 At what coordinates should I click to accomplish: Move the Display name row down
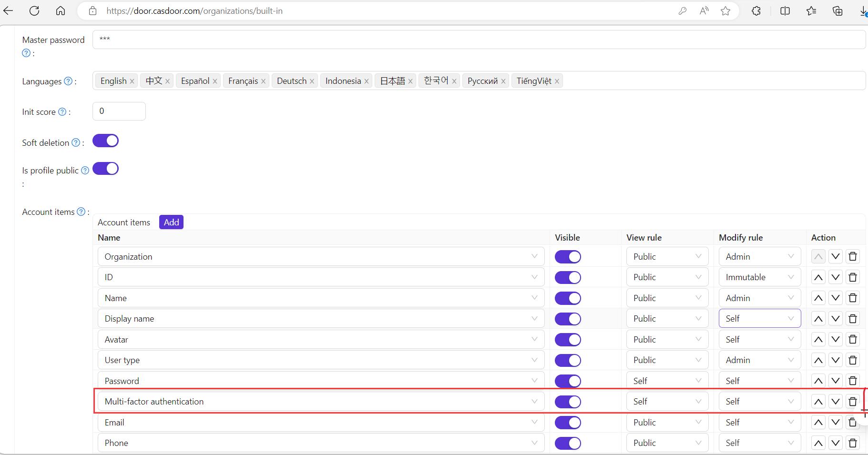[835, 319]
